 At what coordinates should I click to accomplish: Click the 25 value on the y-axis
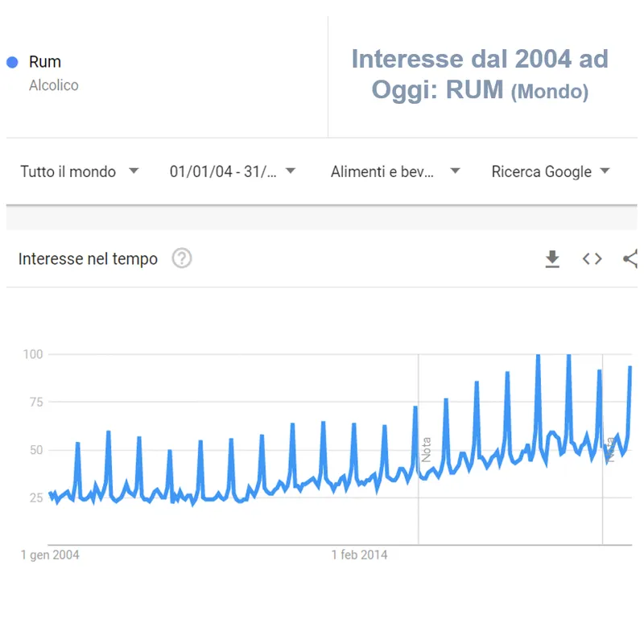point(35,497)
